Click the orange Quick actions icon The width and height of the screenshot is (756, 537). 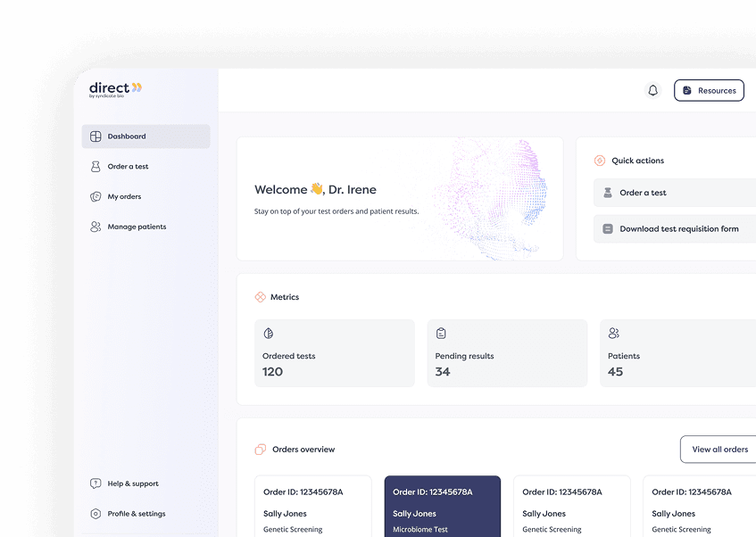(x=599, y=161)
